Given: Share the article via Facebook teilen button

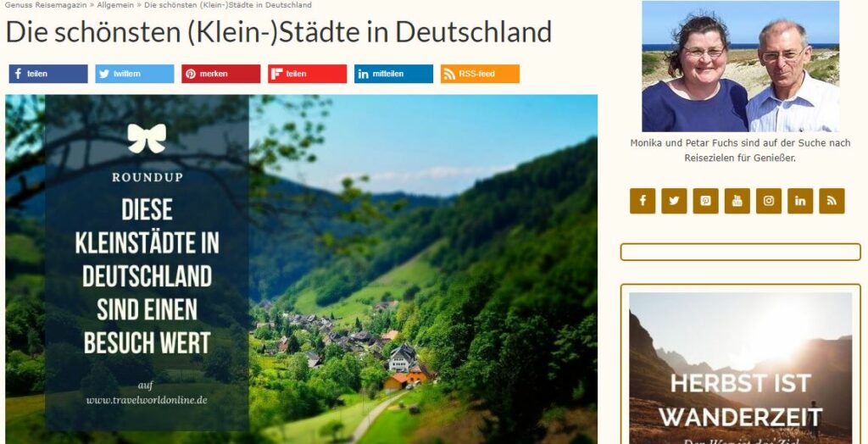Looking at the screenshot, I should click(x=48, y=74).
